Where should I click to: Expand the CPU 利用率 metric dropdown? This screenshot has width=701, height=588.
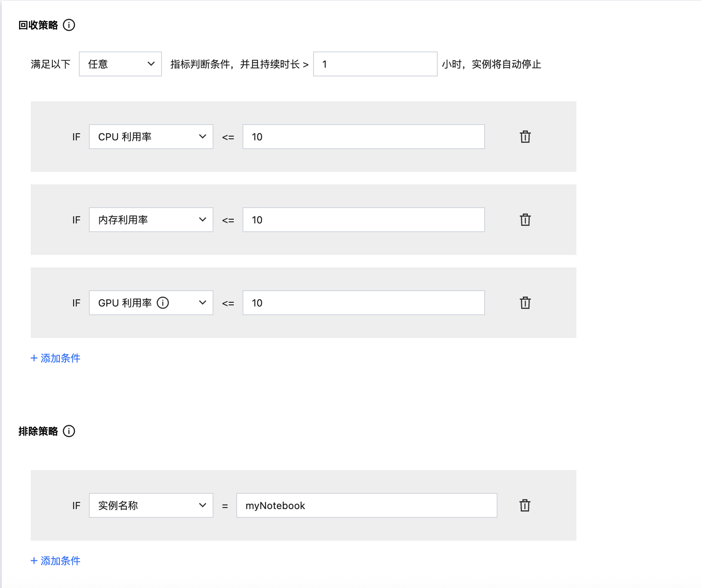pyautogui.click(x=151, y=137)
